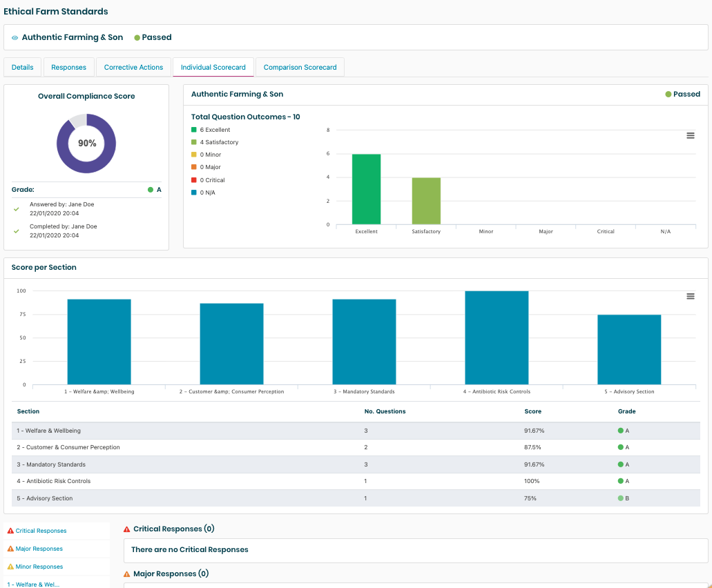The height and width of the screenshot is (588, 712).
Task: Open the Score per Section chart menu icon
Action: pos(690,296)
